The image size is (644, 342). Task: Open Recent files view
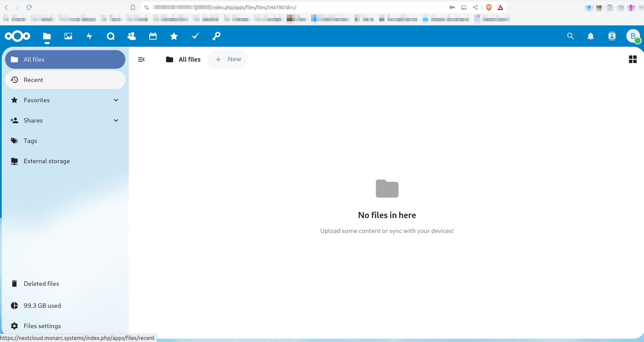(x=65, y=80)
